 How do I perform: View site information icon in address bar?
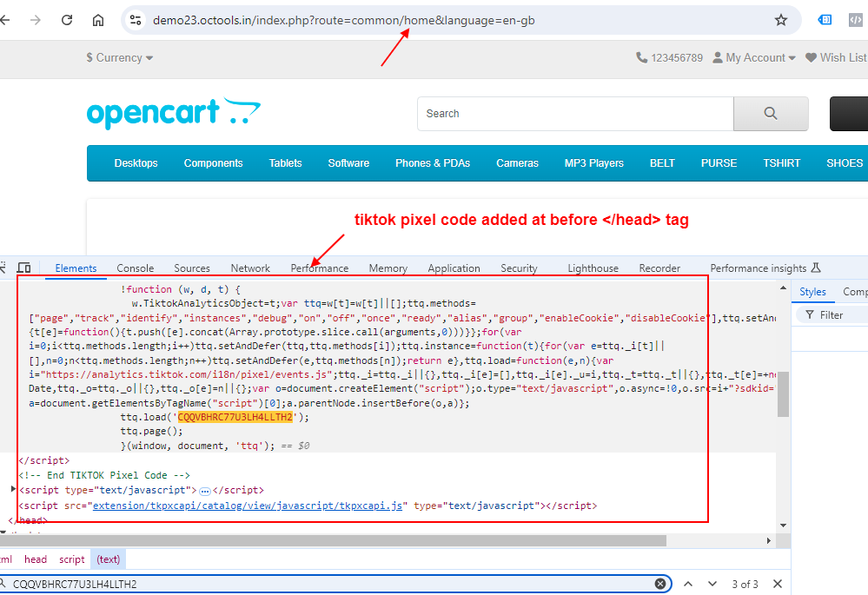(x=136, y=21)
